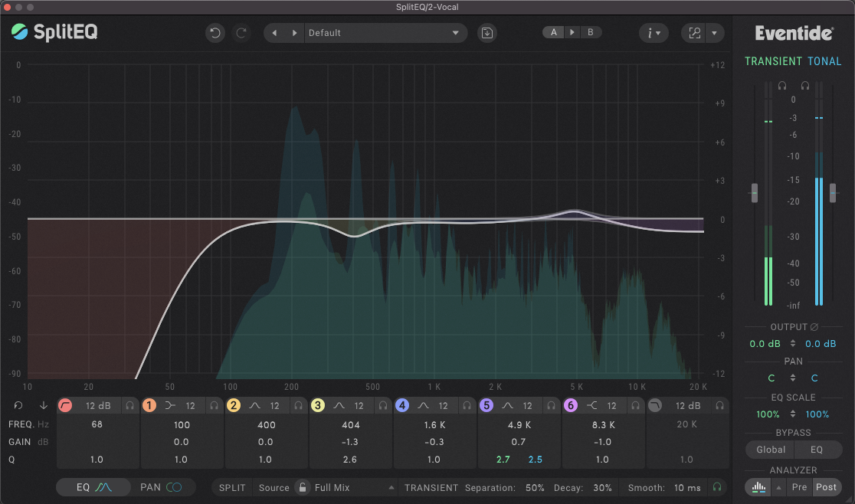Toggle band 3 on or off
This screenshot has height=504, width=855.
pos(317,405)
